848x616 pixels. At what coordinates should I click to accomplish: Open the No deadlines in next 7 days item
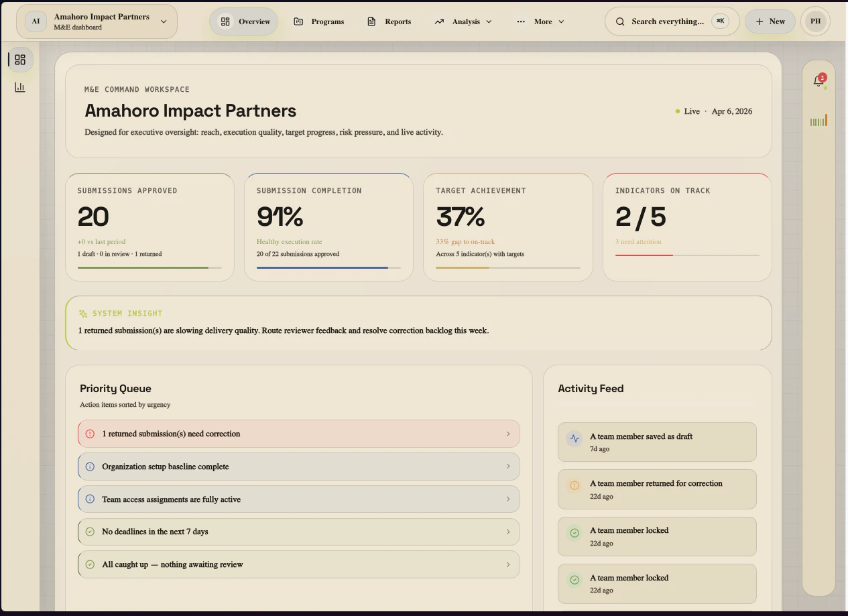(x=298, y=532)
